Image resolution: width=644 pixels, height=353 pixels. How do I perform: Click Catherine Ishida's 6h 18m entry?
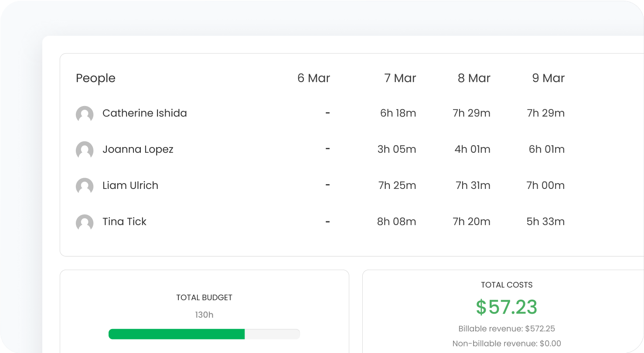(398, 113)
